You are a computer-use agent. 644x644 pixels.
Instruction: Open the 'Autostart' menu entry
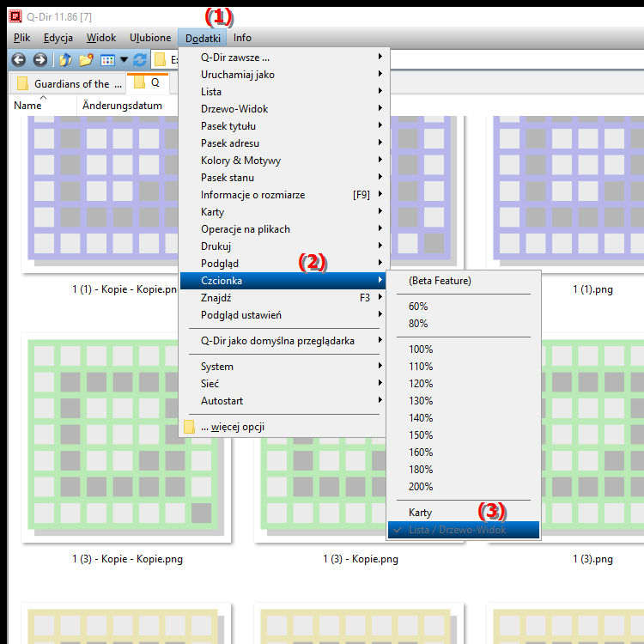(284, 401)
